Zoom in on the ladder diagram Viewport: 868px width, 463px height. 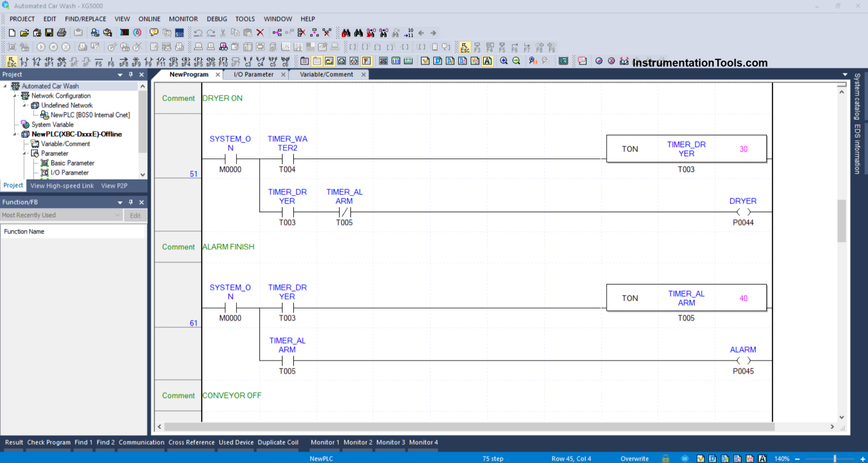click(504, 61)
